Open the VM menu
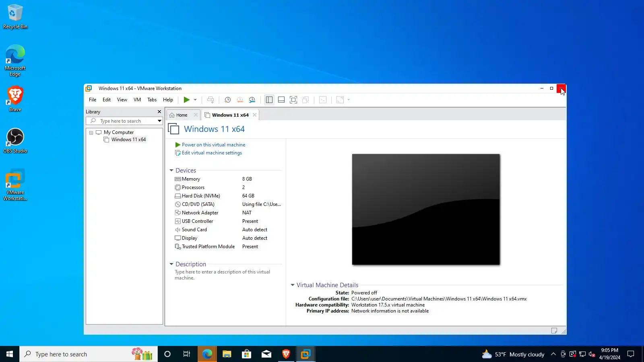 click(137, 100)
